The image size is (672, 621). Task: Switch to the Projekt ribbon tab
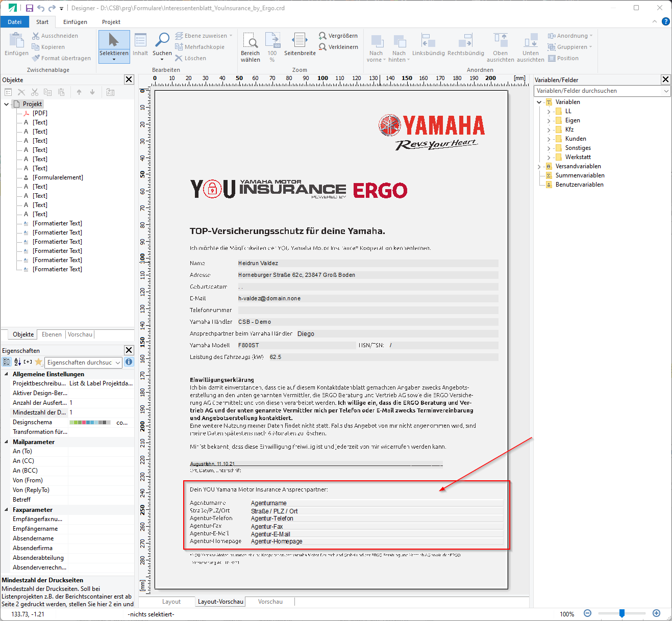pos(111,22)
